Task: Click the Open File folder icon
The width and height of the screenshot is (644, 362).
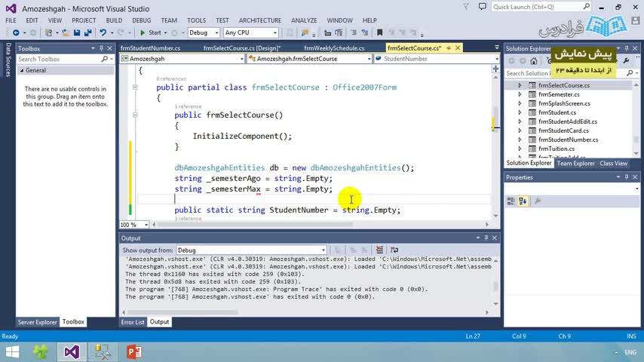Action: (66, 32)
